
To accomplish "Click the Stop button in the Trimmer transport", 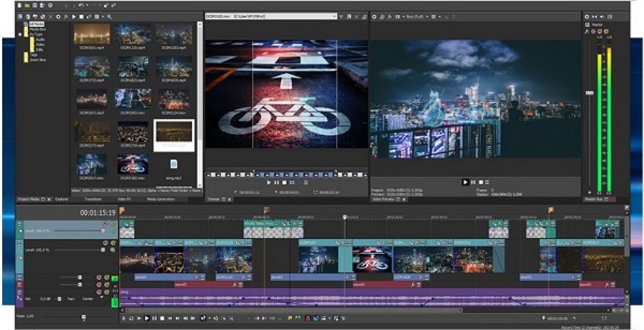I will 284,183.
